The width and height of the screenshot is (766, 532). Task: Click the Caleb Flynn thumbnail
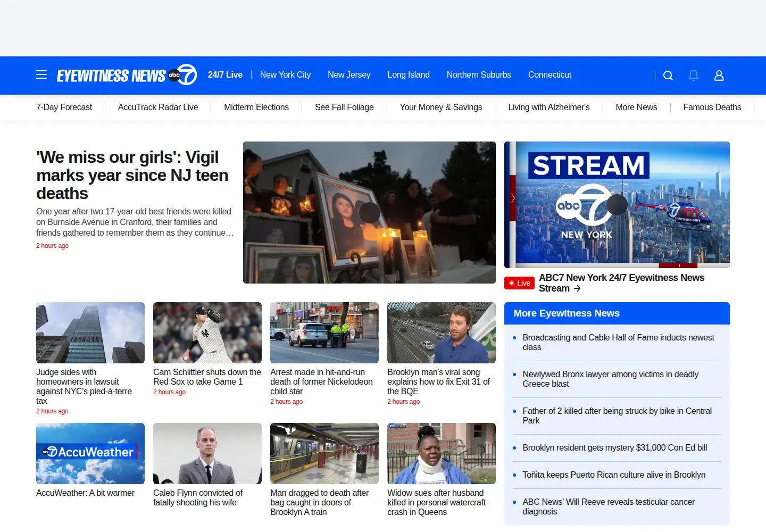click(207, 454)
